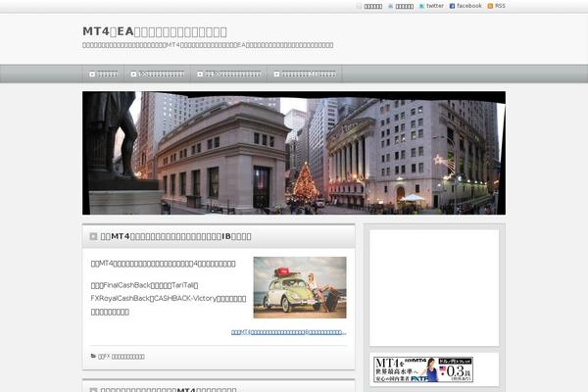Viewport: 588px width, 392px height.
Task: Click the folder icon beside the FX category
Action: point(93,356)
